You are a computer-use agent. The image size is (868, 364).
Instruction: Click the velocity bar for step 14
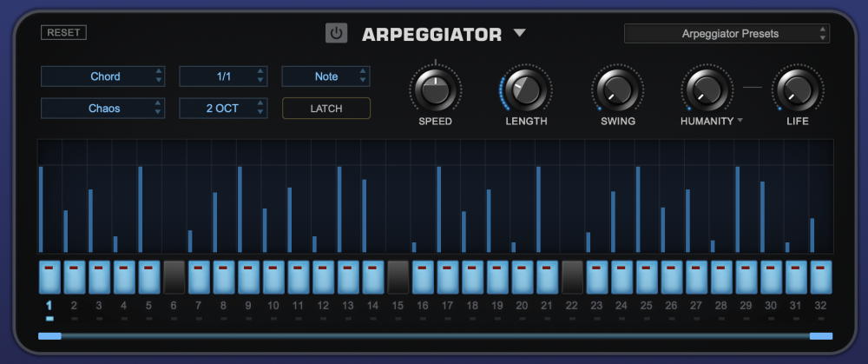point(365,216)
